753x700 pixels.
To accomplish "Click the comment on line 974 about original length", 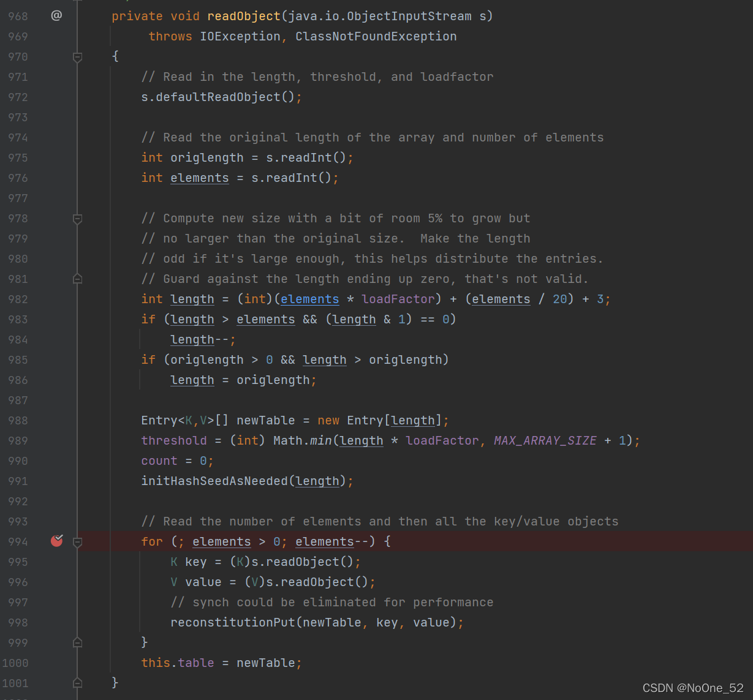I will [x=373, y=138].
